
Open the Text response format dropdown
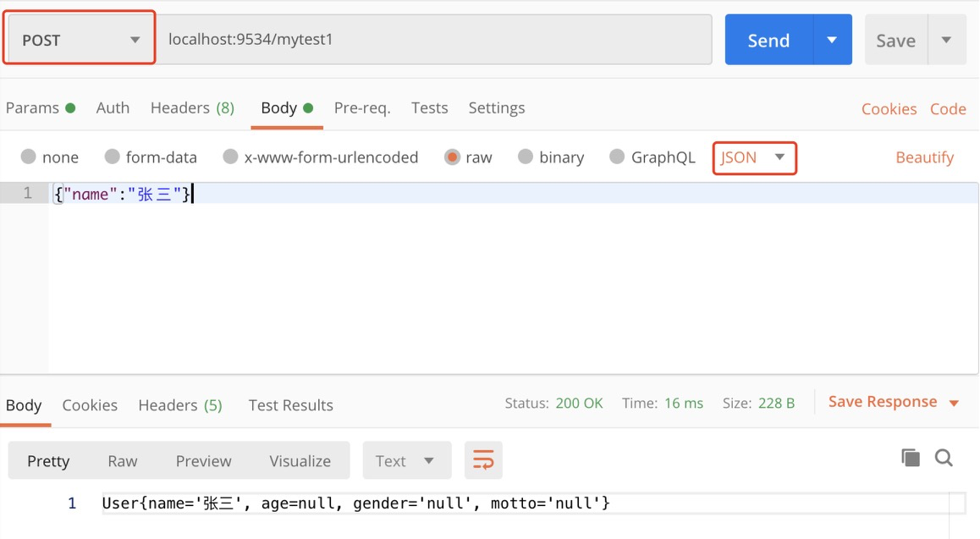coord(406,460)
